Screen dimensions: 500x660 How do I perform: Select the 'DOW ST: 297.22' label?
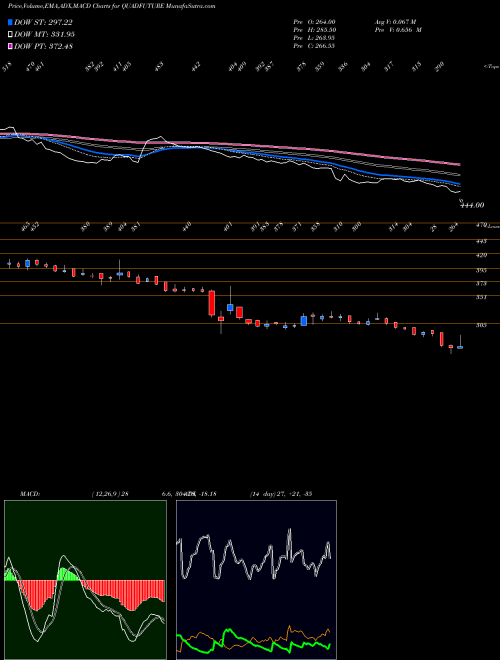(x=43, y=23)
